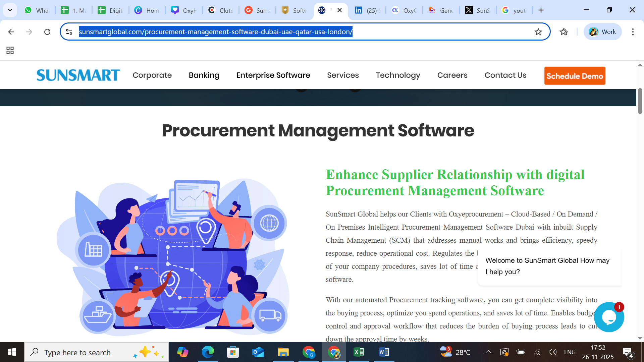This screenshot has width=644, height=362.
Task: Click the procurement illustration image
Action: click(x=173, y=257)
